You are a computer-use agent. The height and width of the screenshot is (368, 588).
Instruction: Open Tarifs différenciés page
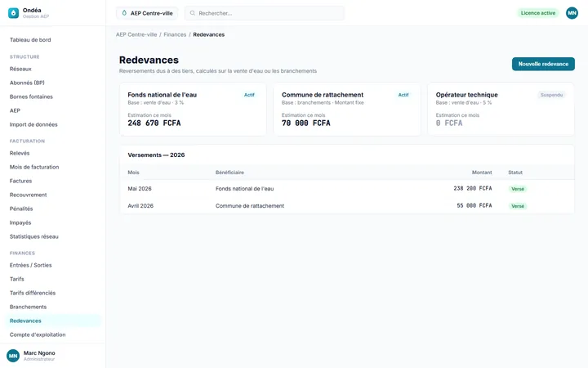(x=33, y=293)
